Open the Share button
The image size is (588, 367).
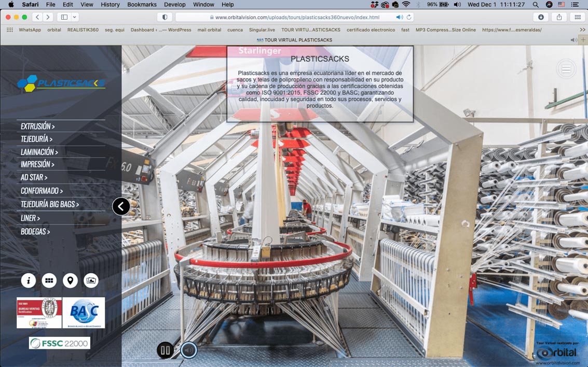click(x=559, y=17)
